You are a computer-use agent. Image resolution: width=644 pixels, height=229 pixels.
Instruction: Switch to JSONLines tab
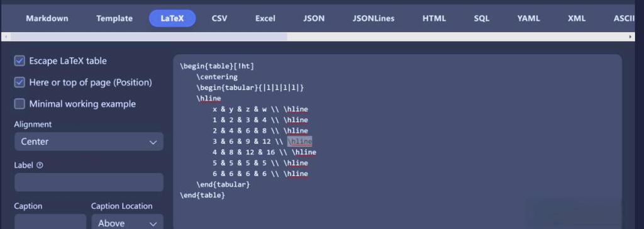pyautogui.click(x=374, y=18)
